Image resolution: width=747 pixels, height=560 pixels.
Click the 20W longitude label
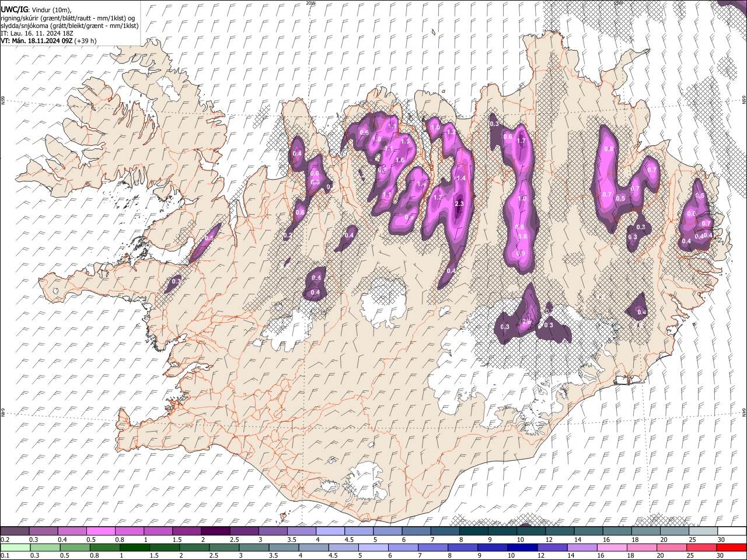[310, 3]
